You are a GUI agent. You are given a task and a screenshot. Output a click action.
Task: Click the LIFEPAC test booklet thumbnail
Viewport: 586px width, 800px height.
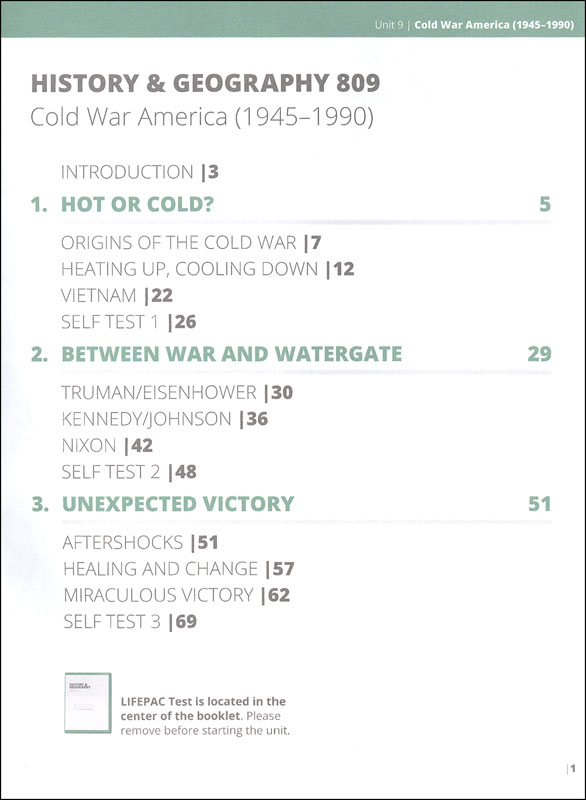click(x=88, y=703)
